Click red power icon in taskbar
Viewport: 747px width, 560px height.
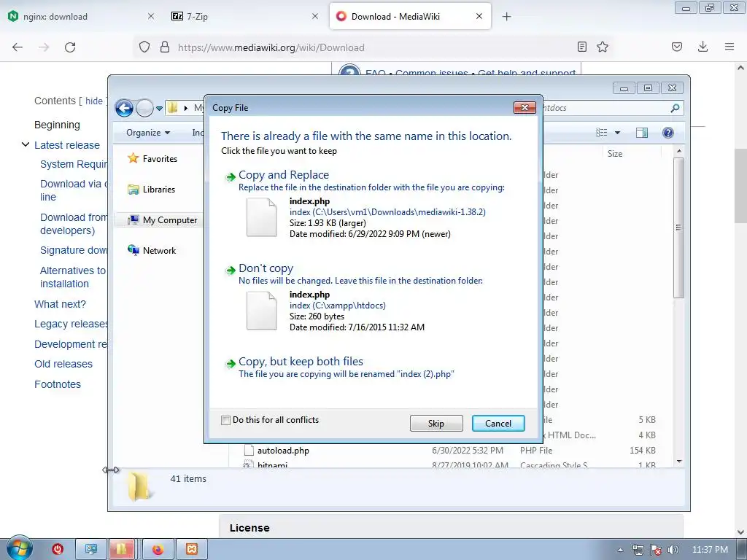(x=58, y=550)
